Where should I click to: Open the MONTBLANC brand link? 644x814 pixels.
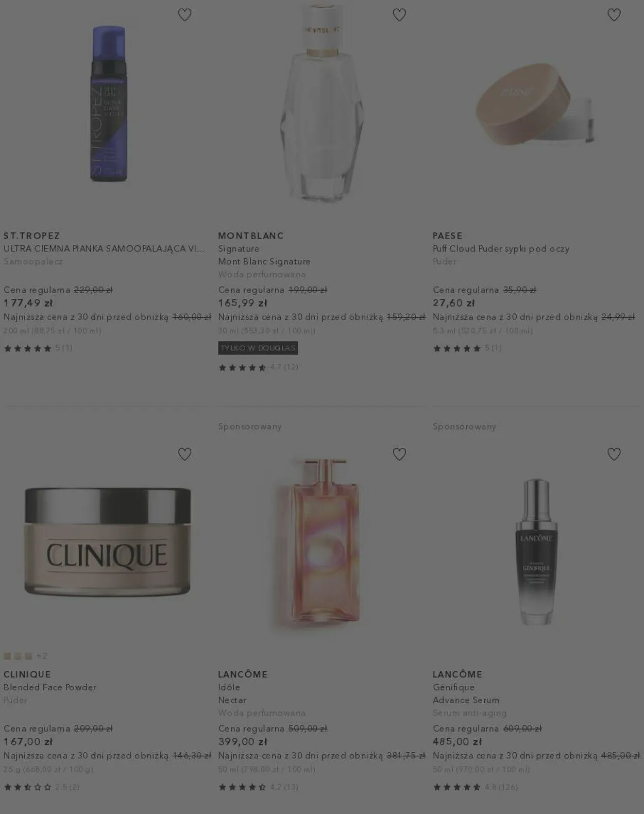point(251,235)
